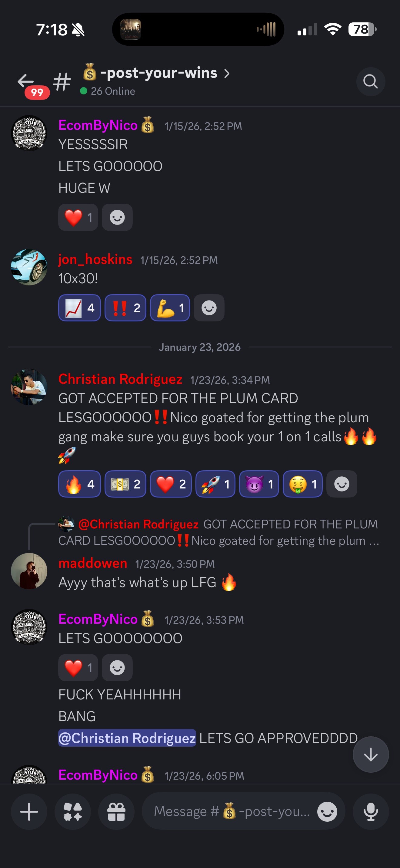Toggle heart reaction on LETS GOOOOOOOO message
The height and width of the screenshot is (868, 400).
[x=78, y=668]
